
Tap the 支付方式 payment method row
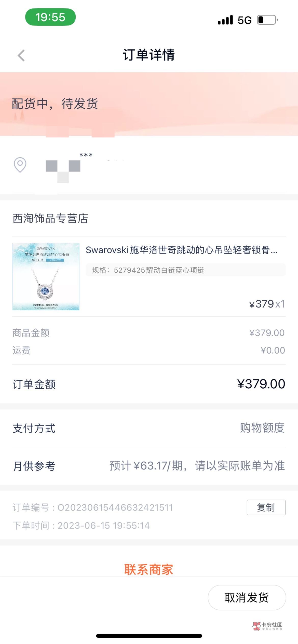pyautogui.click(x=149, y=428)
